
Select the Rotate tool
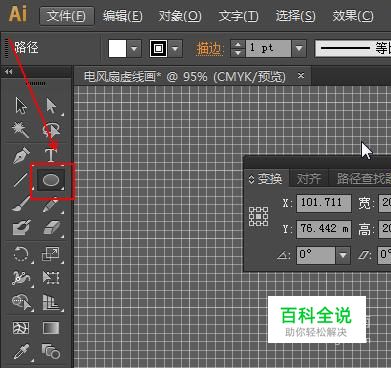[21, 254]
